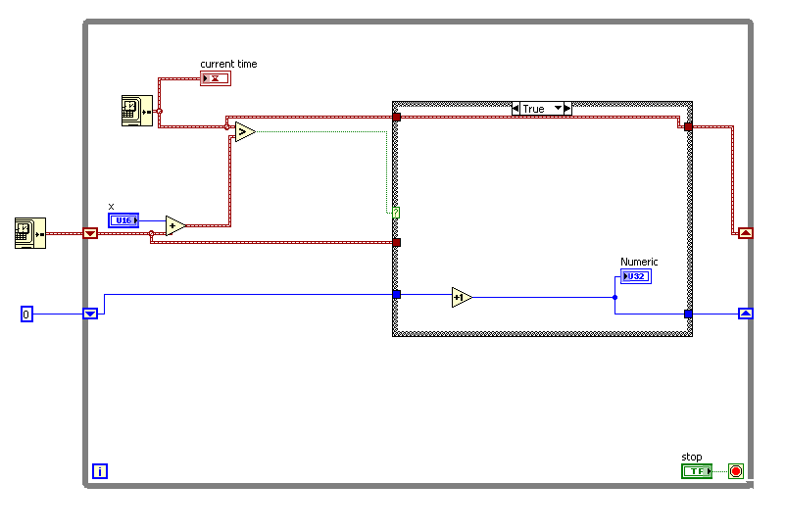The image size is (786, 532).
Task: Click the lower red input tunnel of case structure
Action: (x=397, y=242)
